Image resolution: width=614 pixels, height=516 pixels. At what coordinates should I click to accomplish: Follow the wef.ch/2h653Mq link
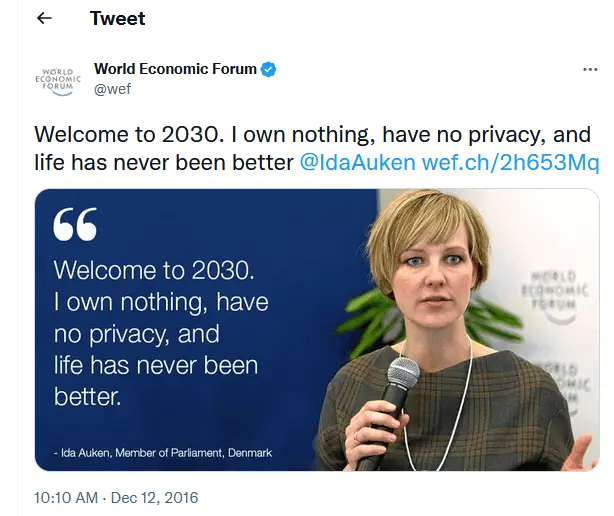coord(510,161)
